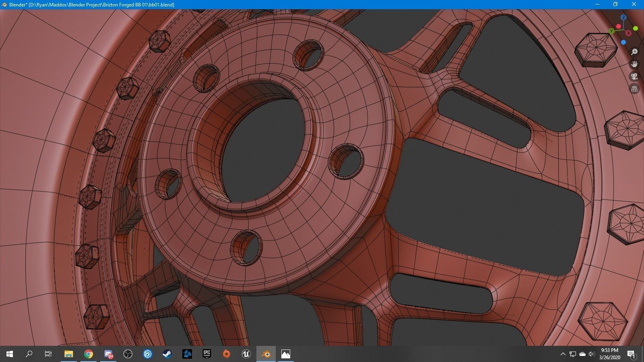
Task: Click the red X axis gizmo handle
Action: click(x=628, y=33)
